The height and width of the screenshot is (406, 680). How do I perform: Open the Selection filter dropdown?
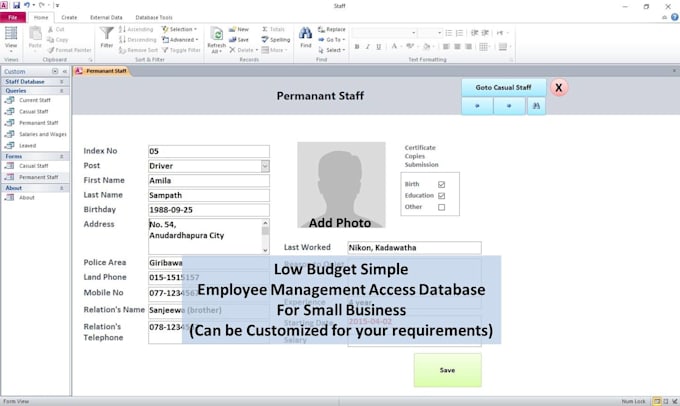[179, 29]
